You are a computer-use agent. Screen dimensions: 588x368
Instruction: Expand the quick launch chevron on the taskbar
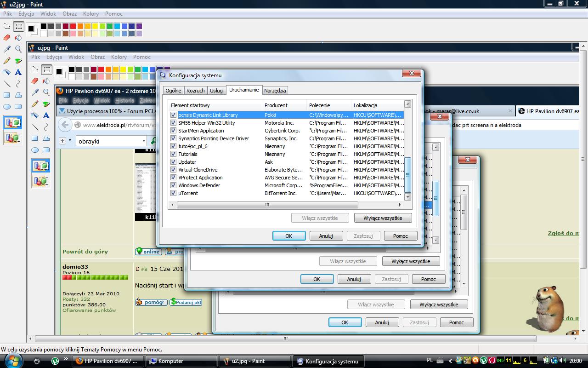coord(66,358)
